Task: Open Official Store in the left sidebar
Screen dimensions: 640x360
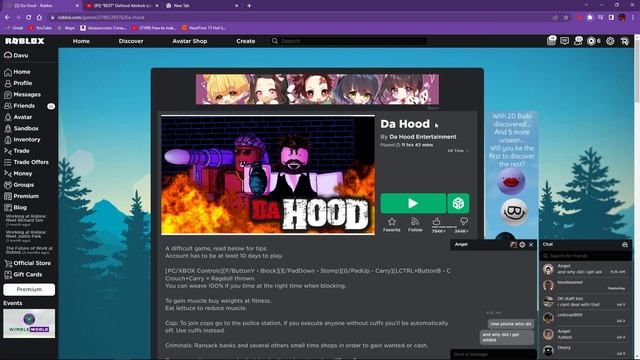Action: click(x=27, y=263)
